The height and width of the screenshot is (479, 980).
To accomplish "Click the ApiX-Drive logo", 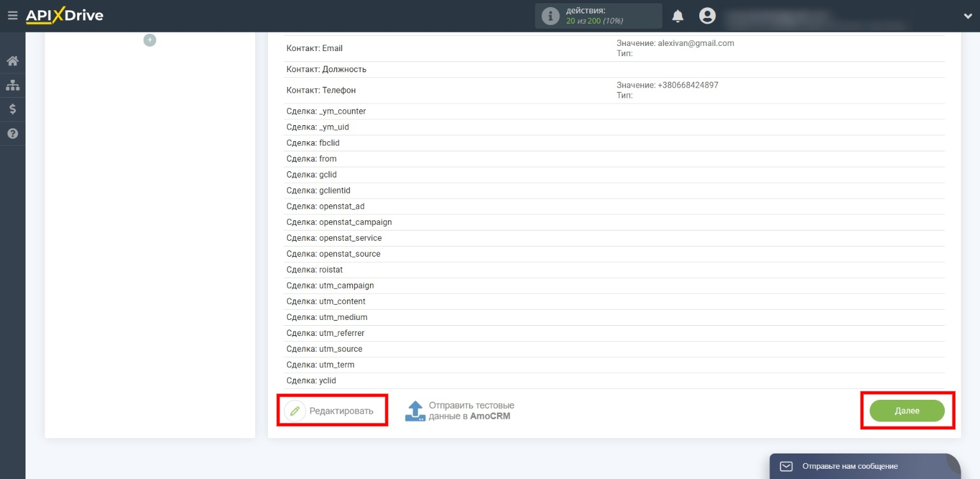I will pos(64,15).
